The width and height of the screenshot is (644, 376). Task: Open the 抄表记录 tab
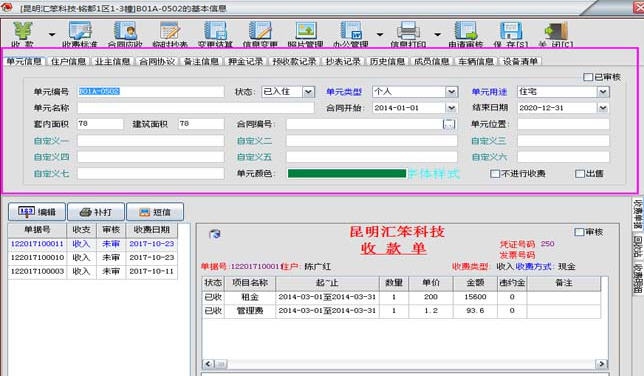click(x=343, y=61)
